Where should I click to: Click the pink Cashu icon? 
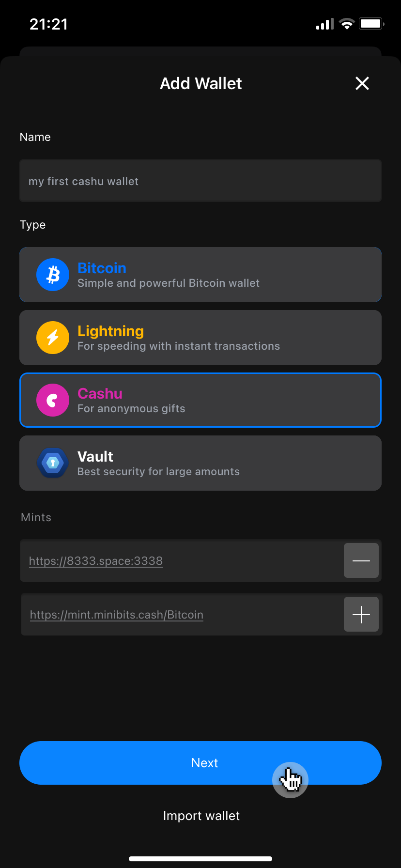tap(53, 400)
